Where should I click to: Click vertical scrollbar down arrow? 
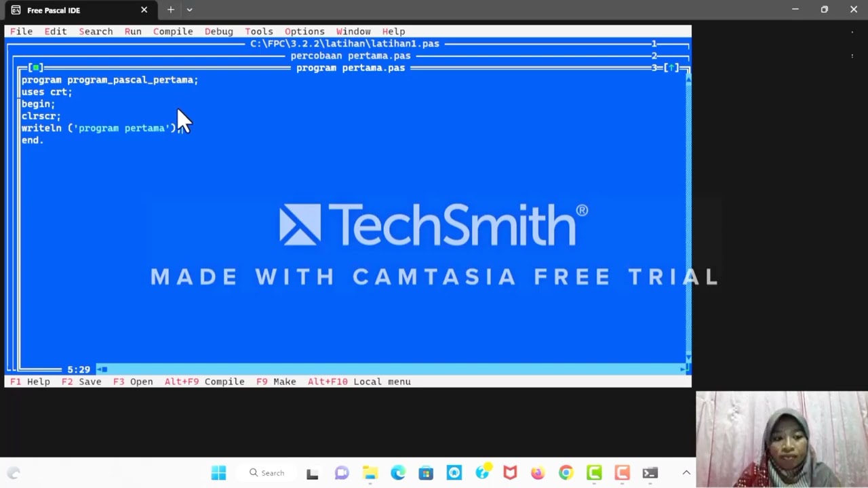point(688,358)
